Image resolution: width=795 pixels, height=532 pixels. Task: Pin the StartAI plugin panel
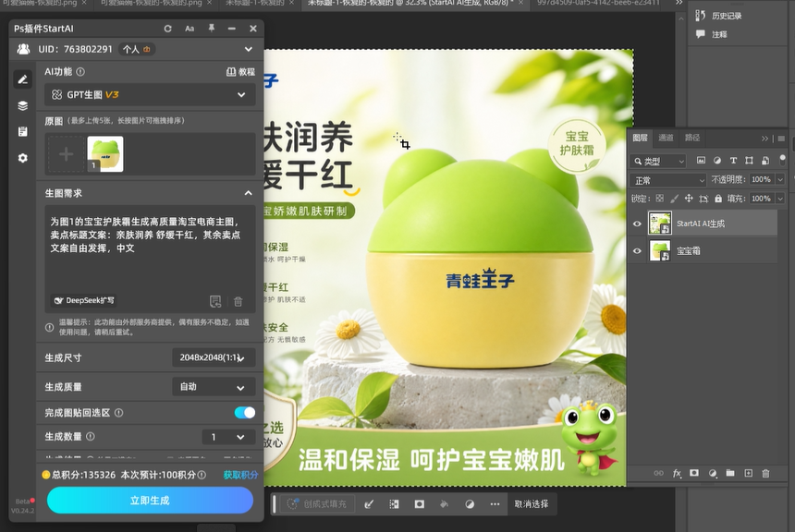point(212,29)
